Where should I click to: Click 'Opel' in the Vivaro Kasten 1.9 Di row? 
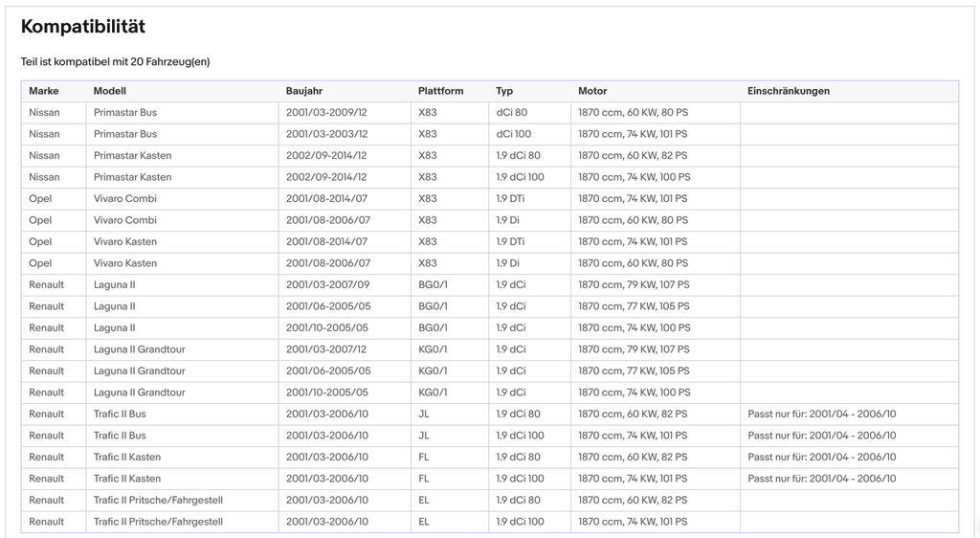pyautogui.click(x=40, y=263)
